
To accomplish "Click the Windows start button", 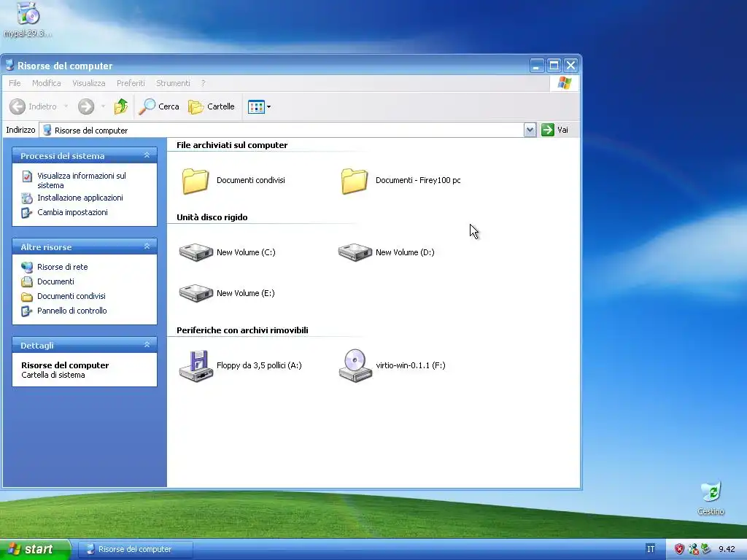I will 35,549.
